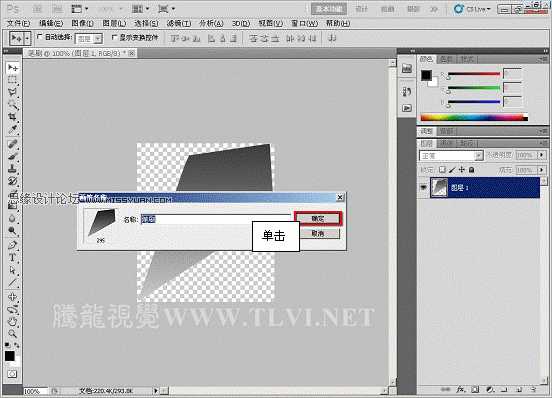
Task: Select the Brush tool
Action: pyautogui.click(x=12, y=156)
